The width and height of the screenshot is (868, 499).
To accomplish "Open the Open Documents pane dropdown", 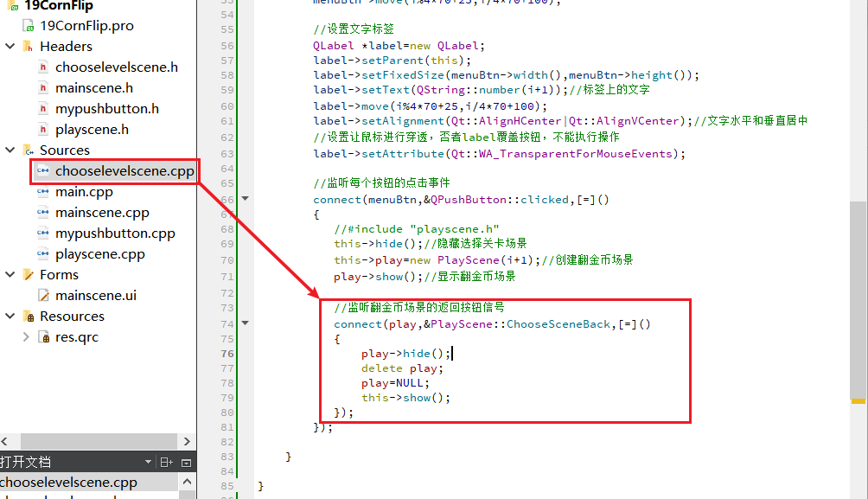I will [x=148, y=462].
